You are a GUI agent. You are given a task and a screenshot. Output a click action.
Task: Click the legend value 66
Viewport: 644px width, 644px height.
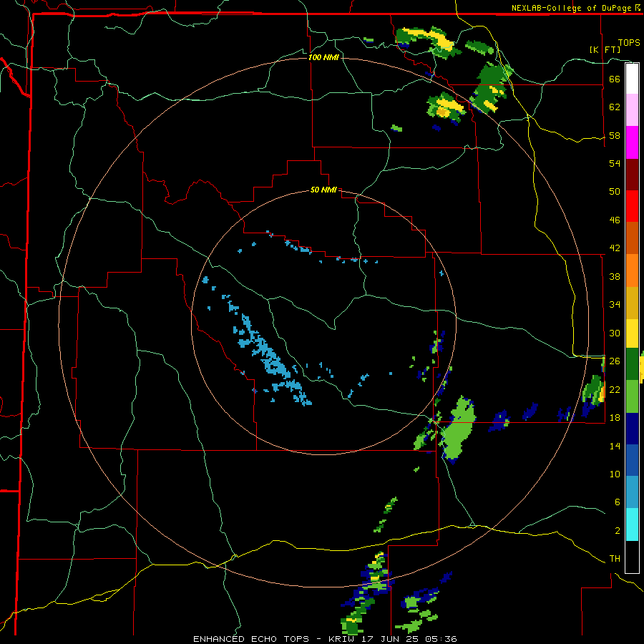pos(615,79)
